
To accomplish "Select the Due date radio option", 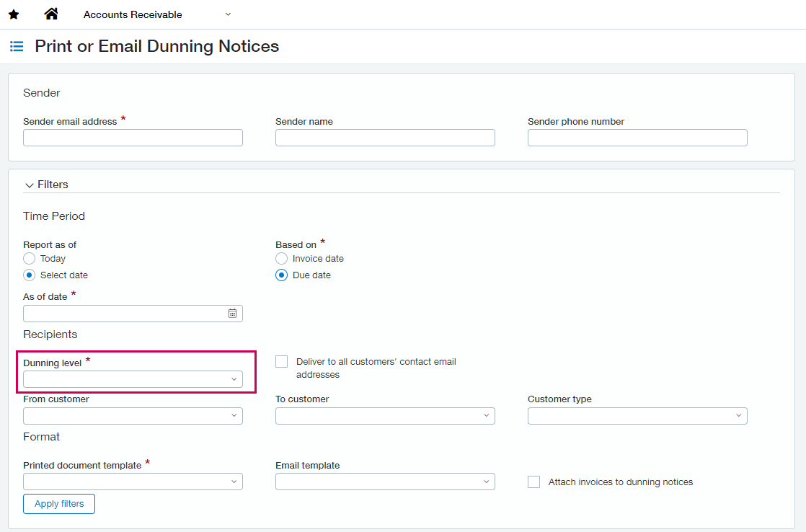I will 282,275.
